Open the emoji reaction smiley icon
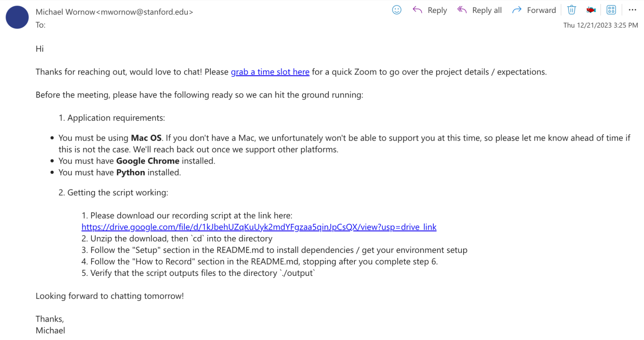 [x=397, y=10]
